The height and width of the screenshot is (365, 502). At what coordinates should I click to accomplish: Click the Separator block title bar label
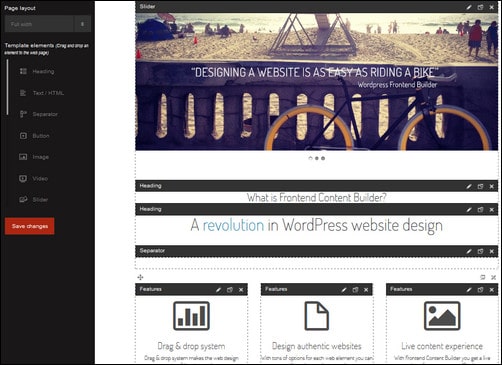pyautogui.click(x=152, y=251)
